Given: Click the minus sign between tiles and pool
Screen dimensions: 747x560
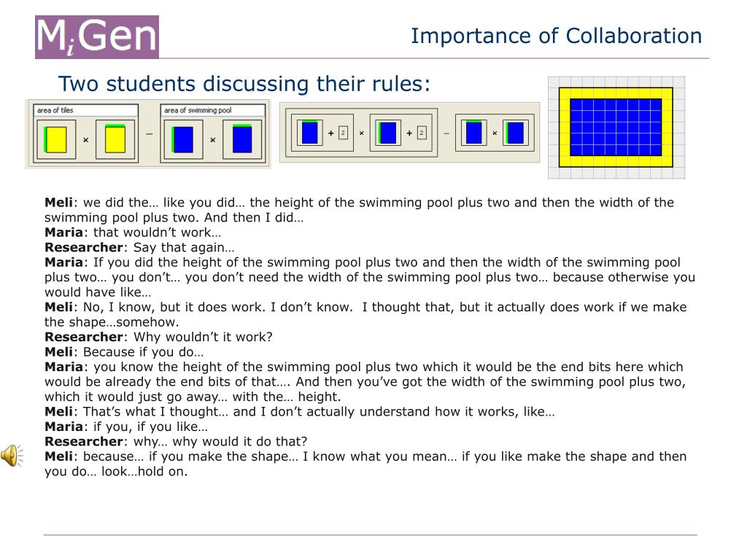Looking at the screenshot, I should point(149,135).
